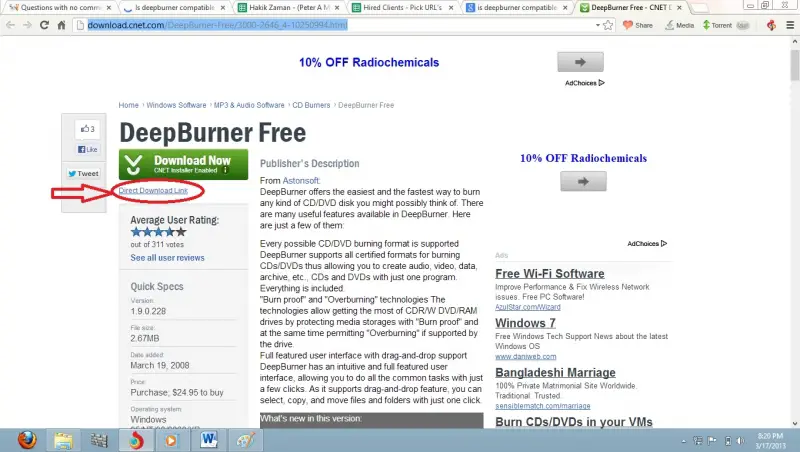Click the green Download Now button
The image size is (800, 452).
pos(184,164)
